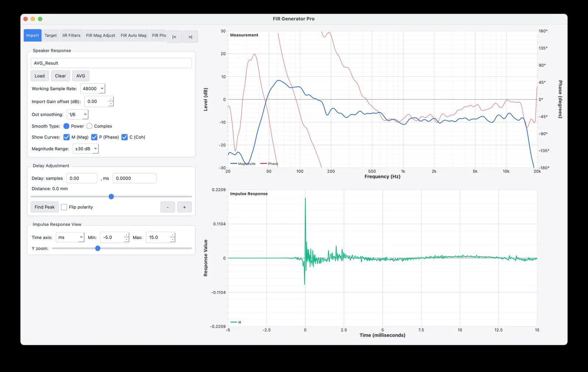Click the IR legend marker
Image resolution: width=588 pixels, height=372 pixels.
(234, 322)
